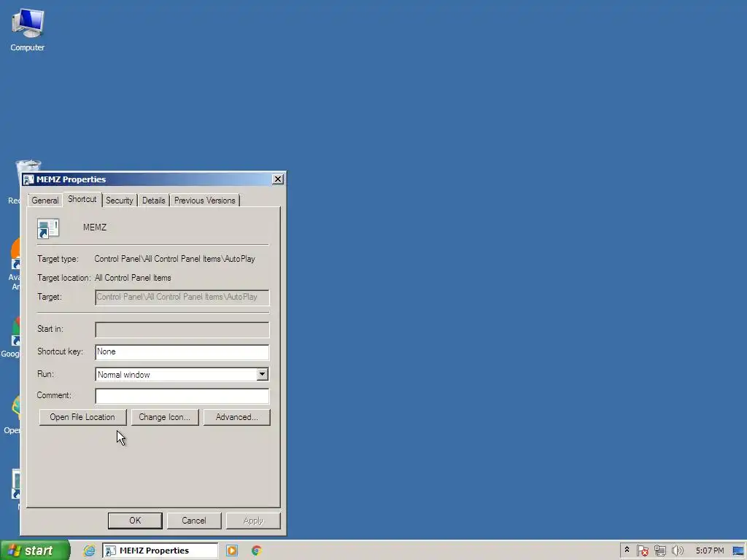Open the Previous Versions tab
The width and height of the screenshot is (747, 560).
point(204,201)
